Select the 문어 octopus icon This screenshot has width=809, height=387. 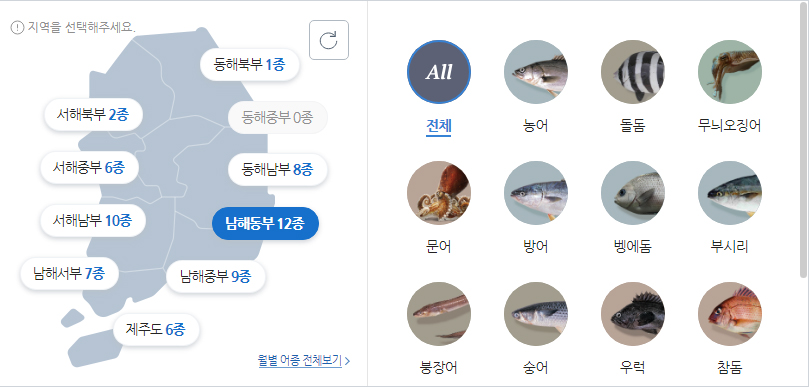pyautogui.click(x=439, y=193)
